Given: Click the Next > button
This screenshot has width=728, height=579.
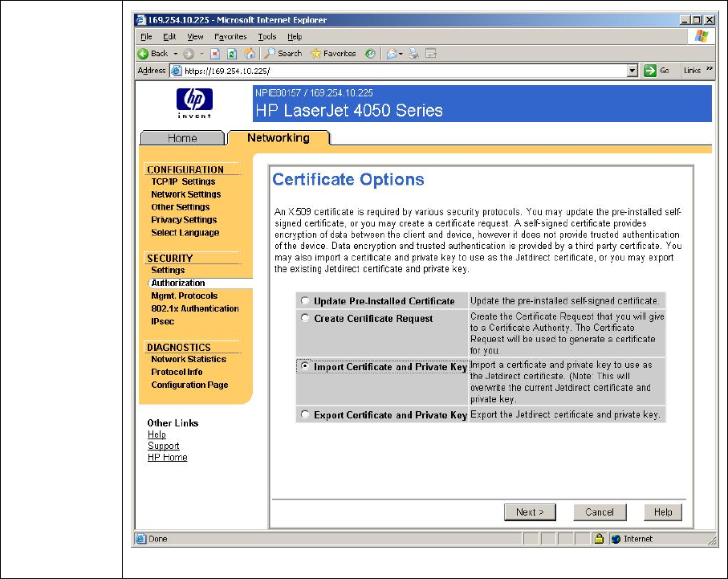Looking at the screenshot, I should click(530, 512).
